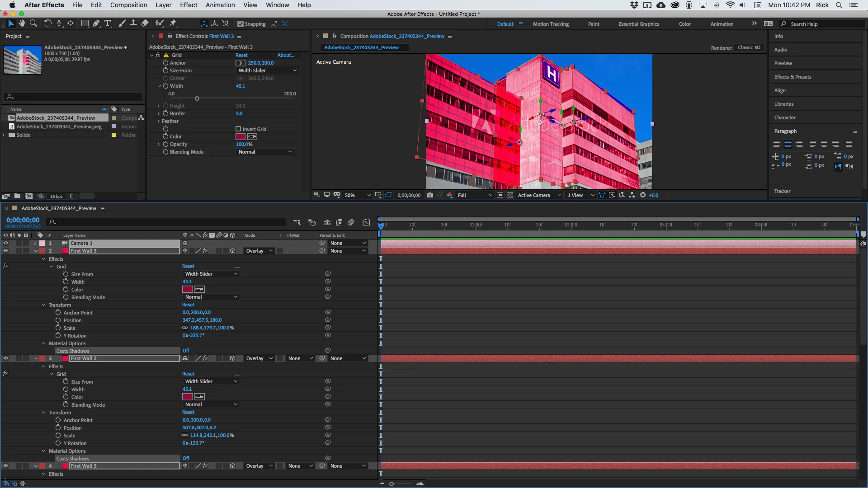
Task: Open the Composition menu
Action: click(x=128, y=5)
